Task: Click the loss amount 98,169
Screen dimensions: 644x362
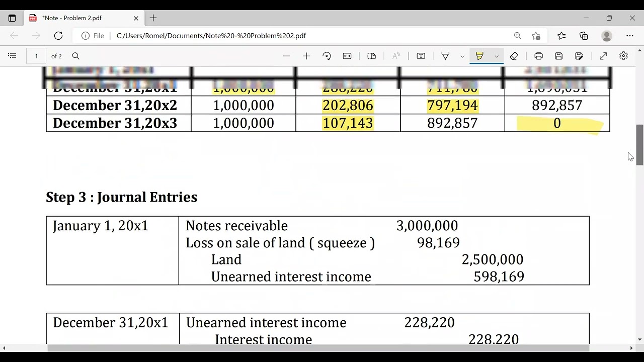Action: 438,243
